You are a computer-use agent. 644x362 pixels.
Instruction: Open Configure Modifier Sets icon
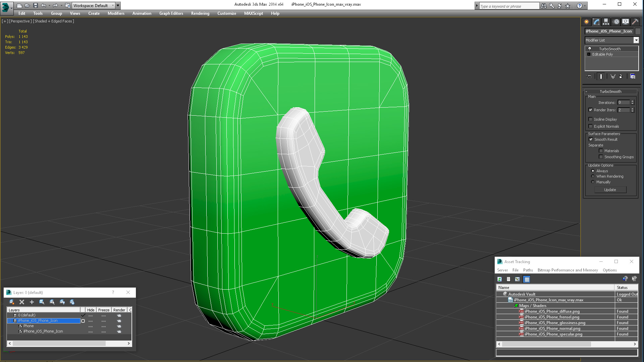tap(633, 76)
